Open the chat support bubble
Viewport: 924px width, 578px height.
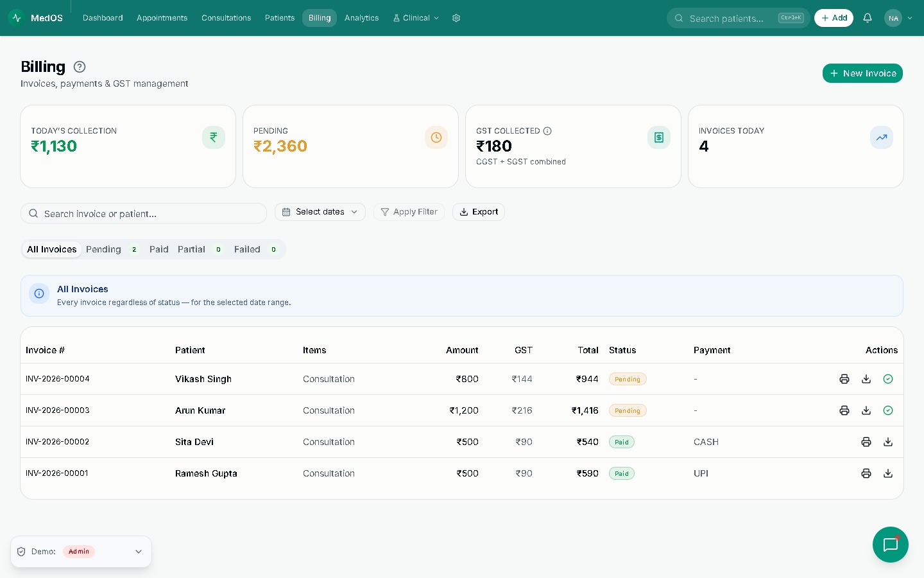[x=891, y=545]
